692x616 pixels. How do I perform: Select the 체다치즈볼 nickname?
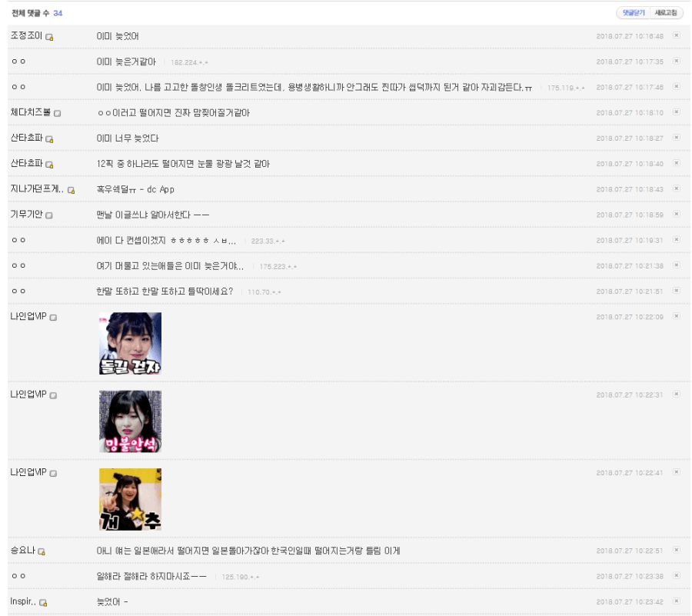click(31, 112)
